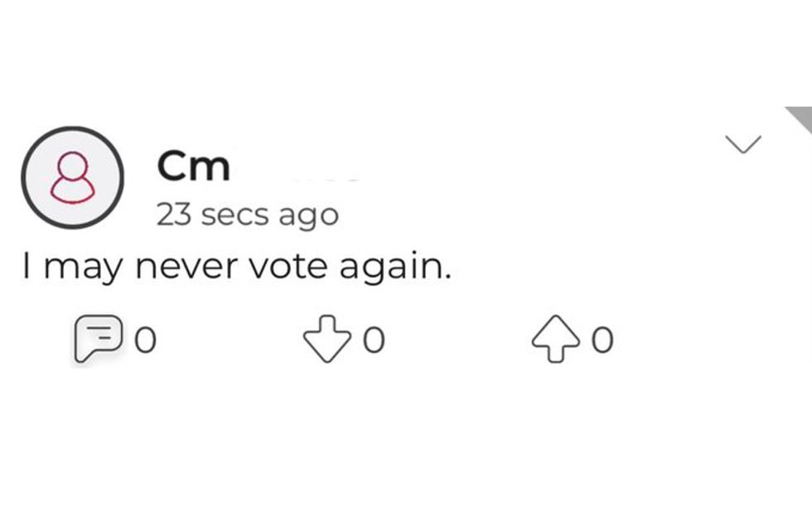Click the downvote count number zero

[x=374, y=340]
